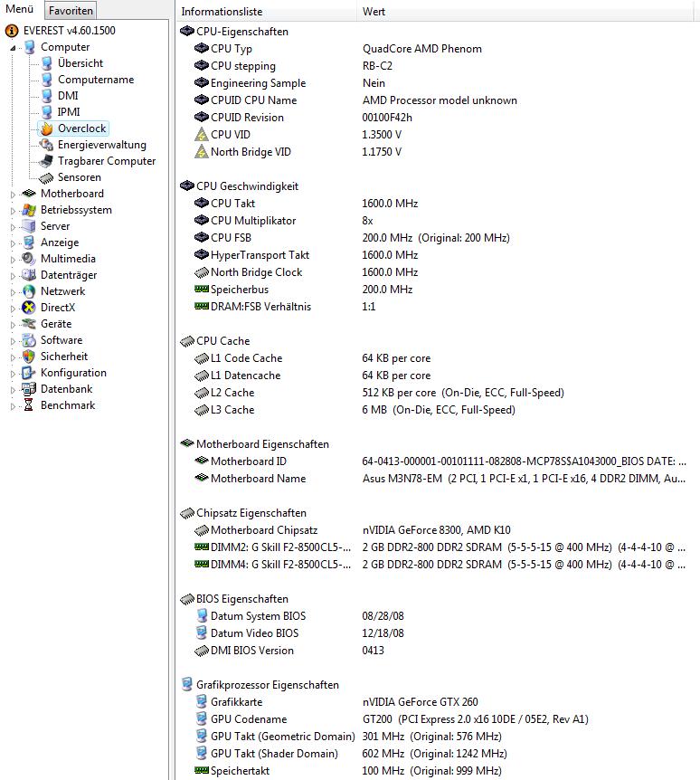Expand the Datenträger tree node
Viewport: 700px width, 780px height.
(x=13, y=276)
